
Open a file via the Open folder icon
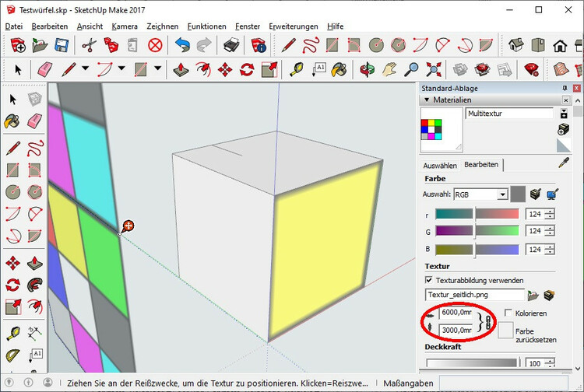pyautogui.click(x=40, y=45)
